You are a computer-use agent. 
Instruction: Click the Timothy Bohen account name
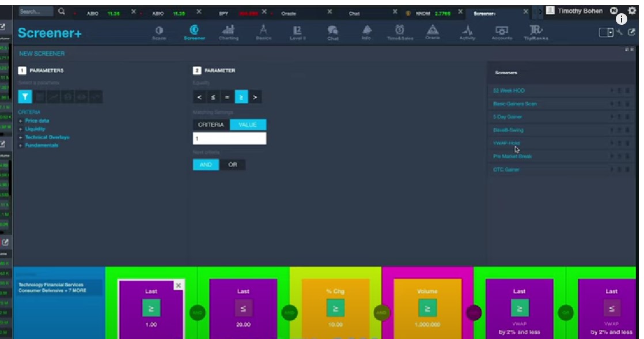click(580, 11)
